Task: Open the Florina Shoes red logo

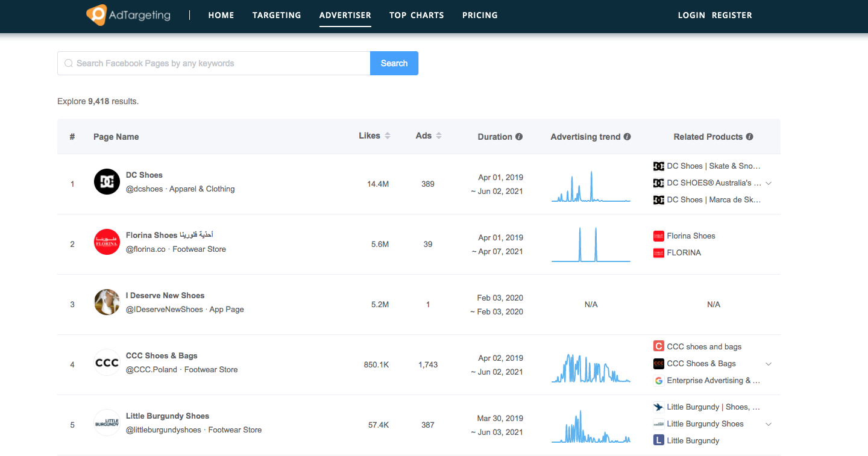Action: 107,242
